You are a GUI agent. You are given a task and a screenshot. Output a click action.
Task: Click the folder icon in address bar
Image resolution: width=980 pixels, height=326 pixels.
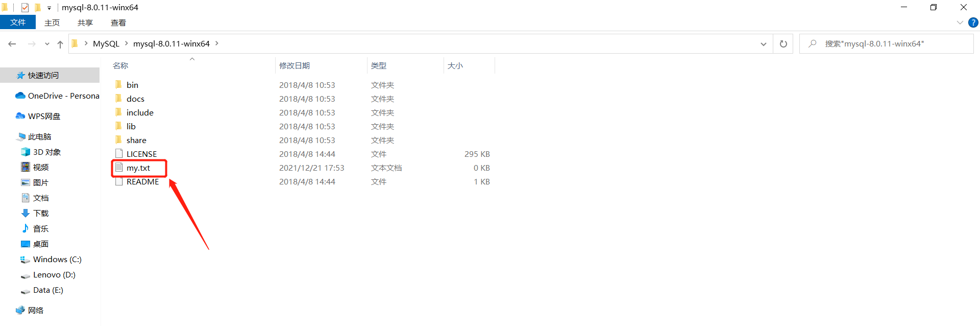(x=75, y=43)
